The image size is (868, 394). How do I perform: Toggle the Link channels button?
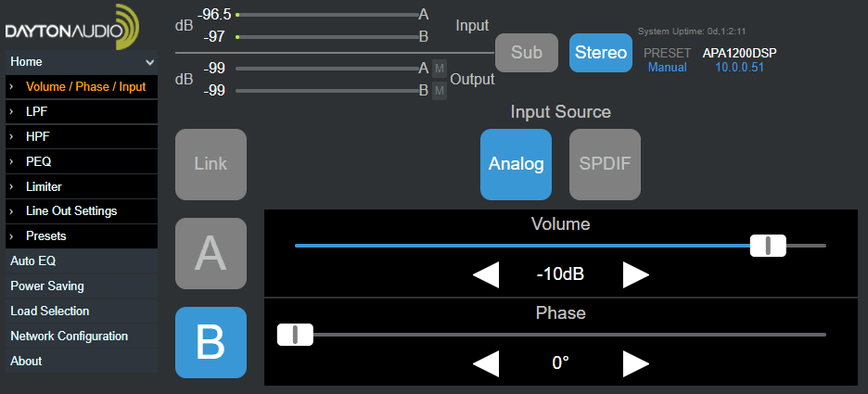tap(211, 164)
